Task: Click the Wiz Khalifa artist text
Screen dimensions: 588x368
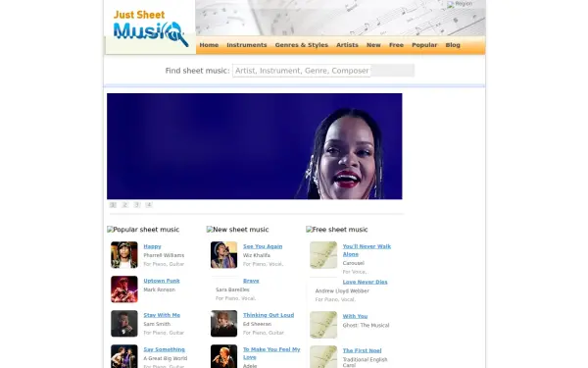Action: tap(257, 255)
